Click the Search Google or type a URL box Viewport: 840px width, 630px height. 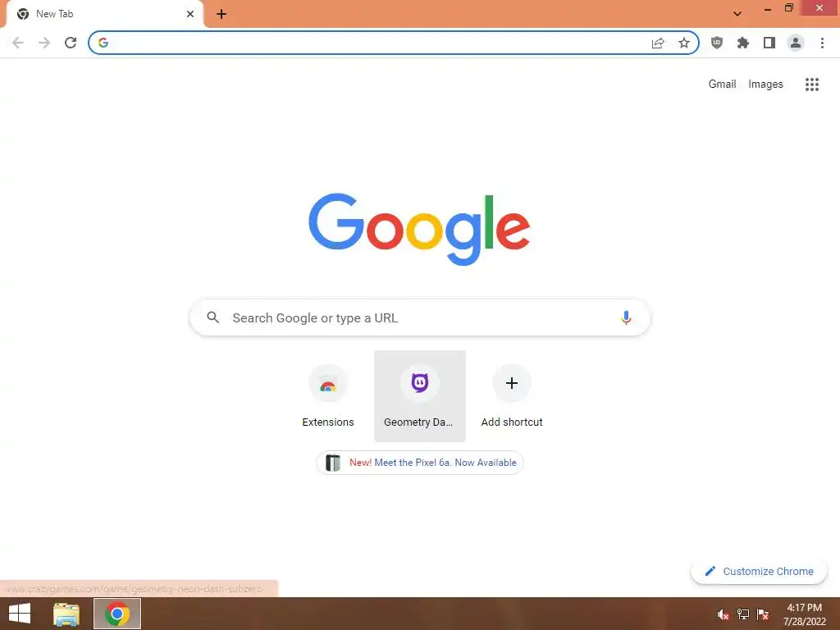pos(420,317)
